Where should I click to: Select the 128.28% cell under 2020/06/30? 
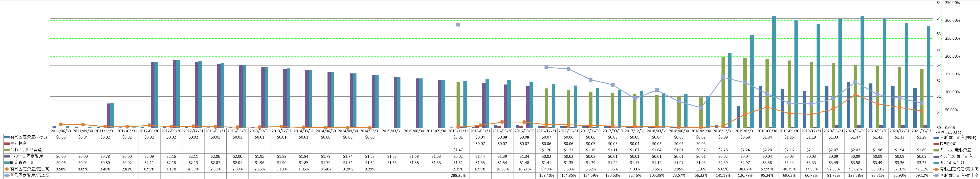pyautogui.click(x=855, y=176)
